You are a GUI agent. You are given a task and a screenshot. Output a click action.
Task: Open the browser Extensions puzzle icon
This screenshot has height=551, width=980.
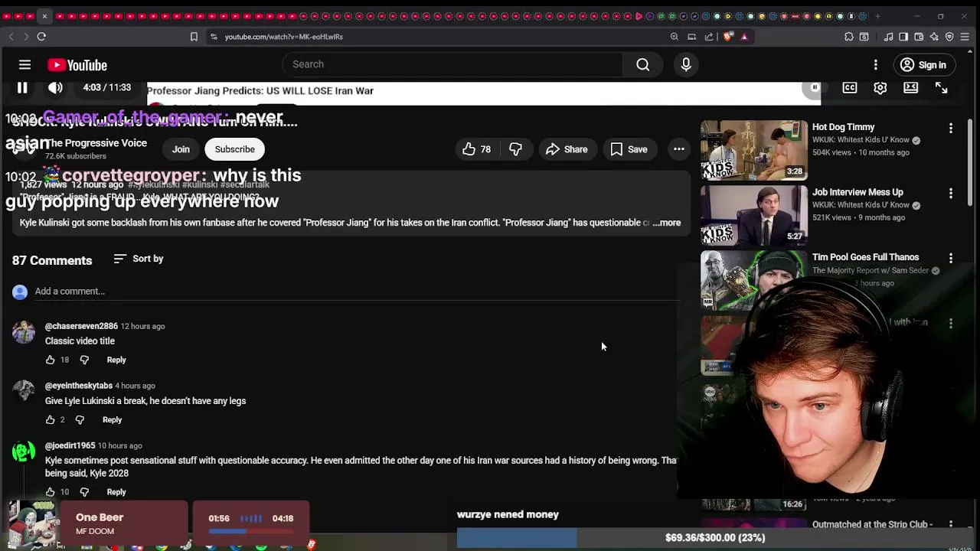pos(849,36)
